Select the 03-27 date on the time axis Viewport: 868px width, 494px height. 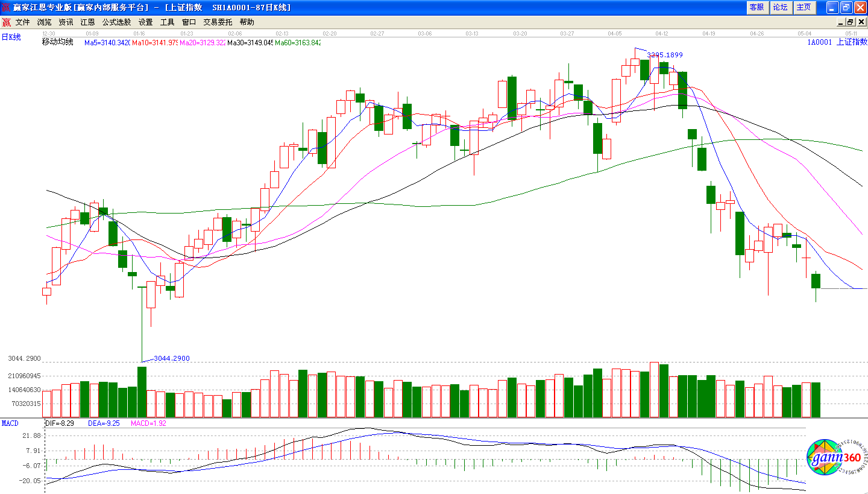[567, 34]
